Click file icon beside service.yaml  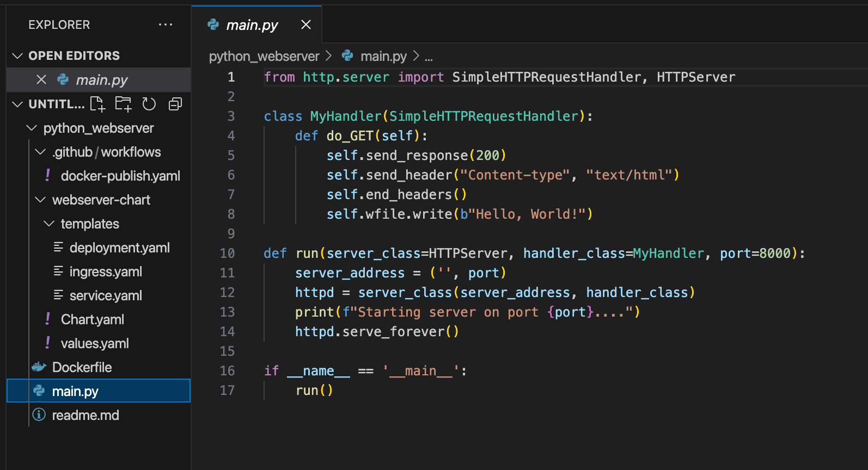click(x=58, y=295)
